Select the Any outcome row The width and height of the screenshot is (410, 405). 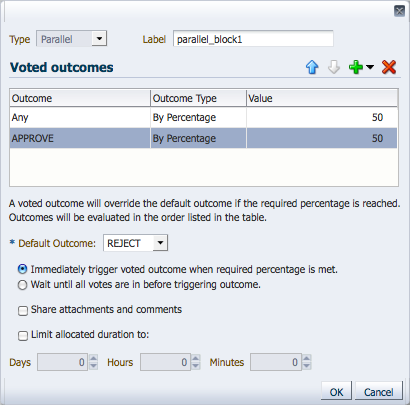(203, 117)
